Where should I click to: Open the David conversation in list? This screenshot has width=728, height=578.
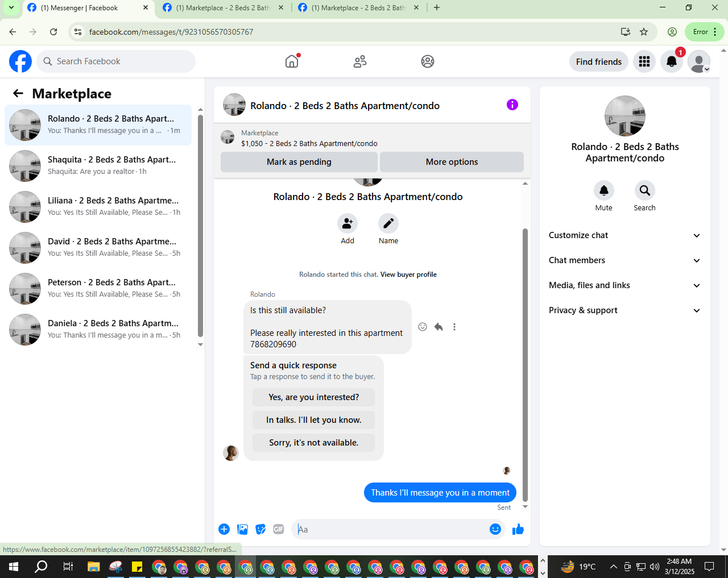click(x=98, y=248)
